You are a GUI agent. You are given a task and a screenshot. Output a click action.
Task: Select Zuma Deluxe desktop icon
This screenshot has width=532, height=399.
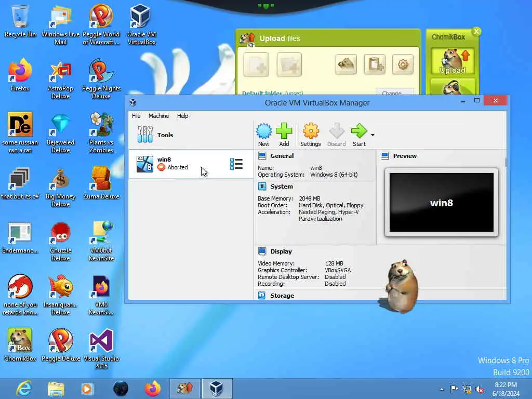(101, 183)
